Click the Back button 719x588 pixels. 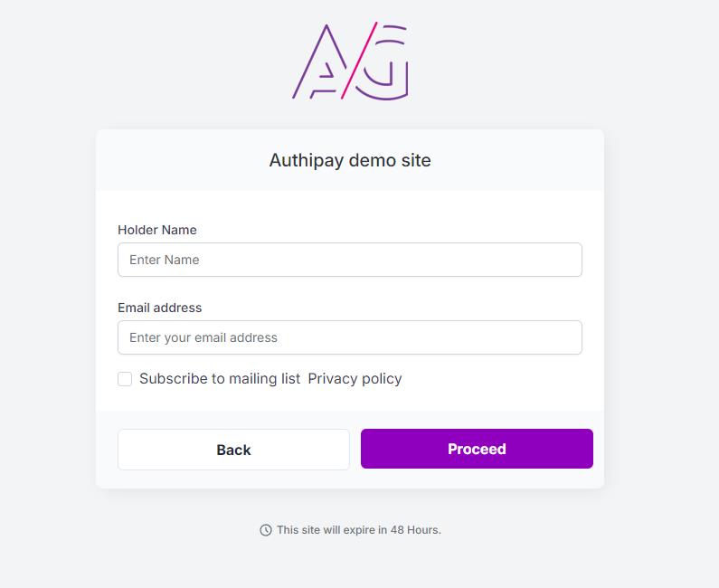tap(233, 450)
